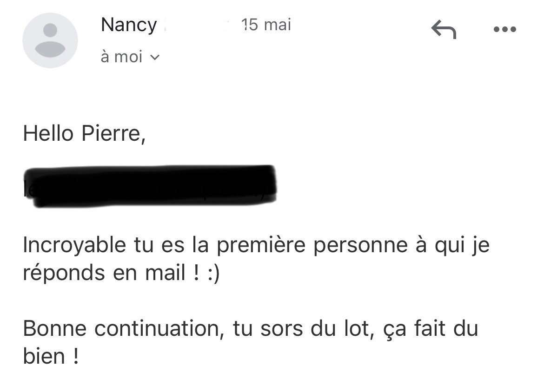Expand recipient details chevron beside "à moi"
Screen dimensions: 544x392
click(155, 57)
